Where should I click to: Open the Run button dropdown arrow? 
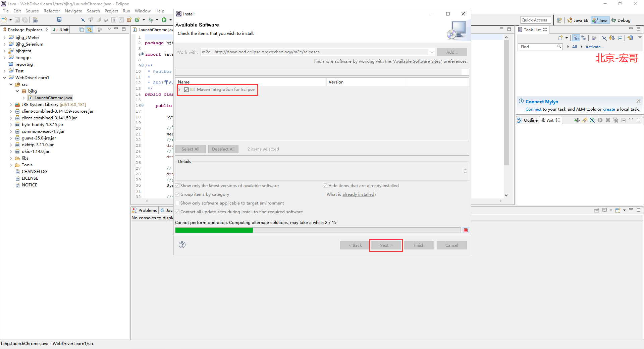point(170,20)
